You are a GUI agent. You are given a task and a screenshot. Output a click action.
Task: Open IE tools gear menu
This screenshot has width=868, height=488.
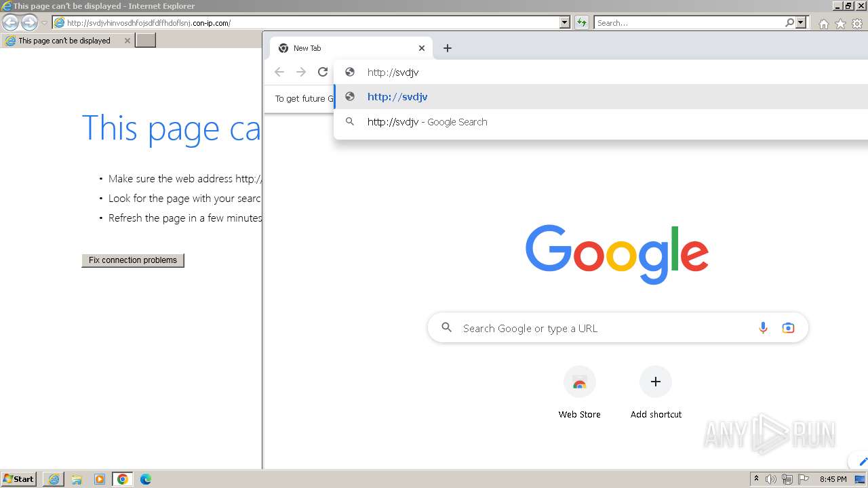click(857, 24)
